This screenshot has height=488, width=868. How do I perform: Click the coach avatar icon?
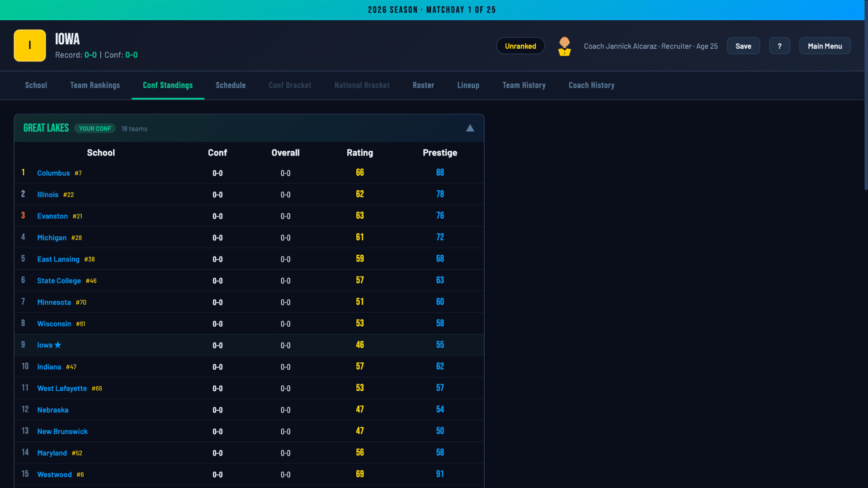pos(564,46)
